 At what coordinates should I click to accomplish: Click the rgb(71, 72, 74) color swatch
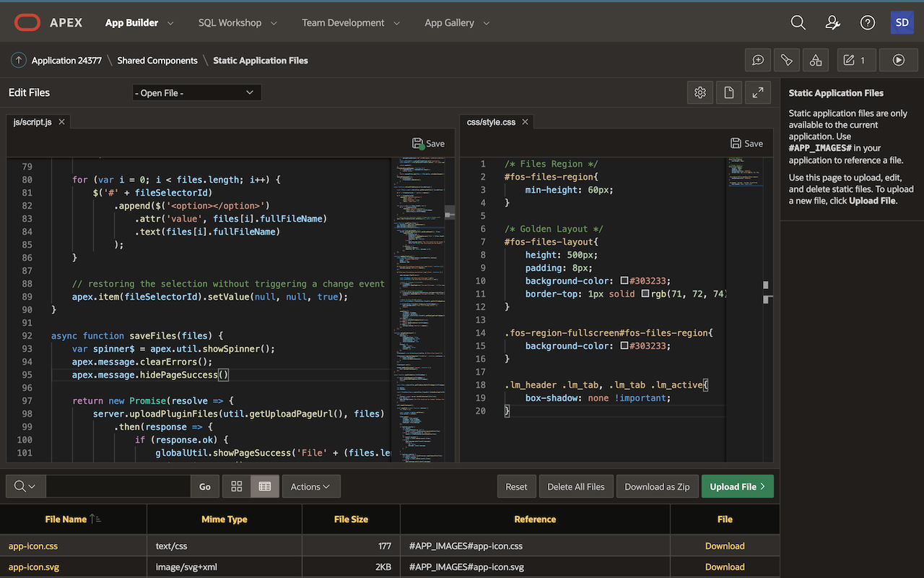pos(645,294)
